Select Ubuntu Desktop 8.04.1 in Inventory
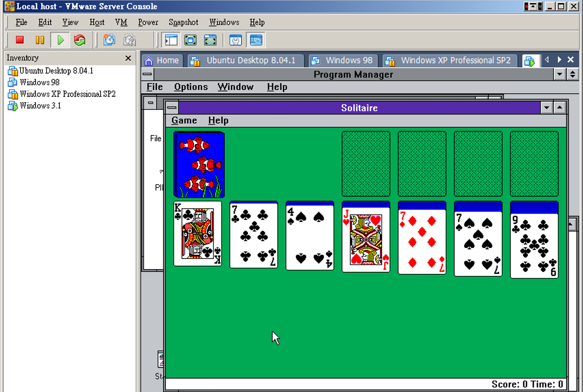The image size is (583, 392). 50,70
